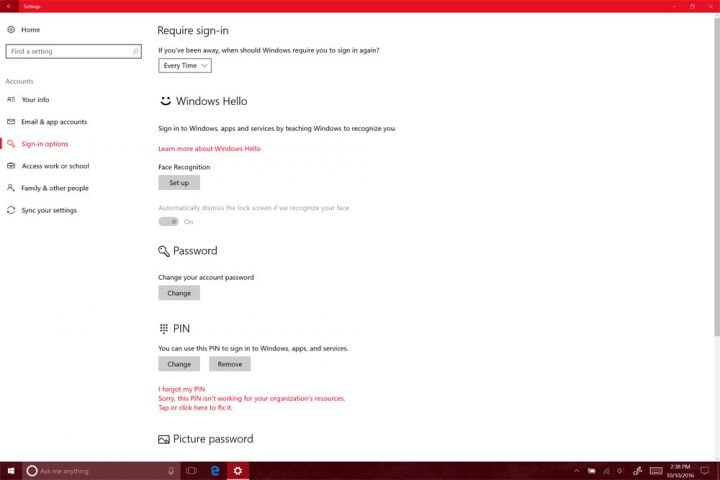Open Microsoft Edge from the taskbar
Viewport: 720px width, 480px height.
coord(215,471)
